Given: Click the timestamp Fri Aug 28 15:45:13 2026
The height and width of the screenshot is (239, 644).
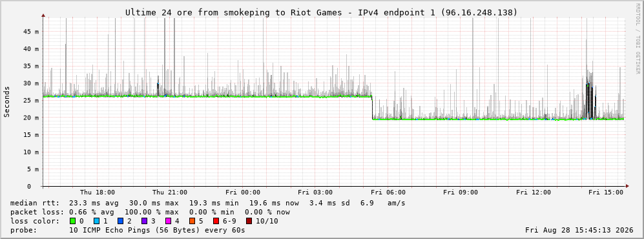Looking at the screenshot, I should click(579, 231).
